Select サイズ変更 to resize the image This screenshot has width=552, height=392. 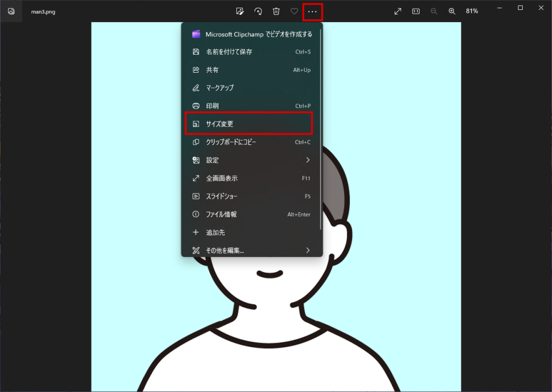248,123
